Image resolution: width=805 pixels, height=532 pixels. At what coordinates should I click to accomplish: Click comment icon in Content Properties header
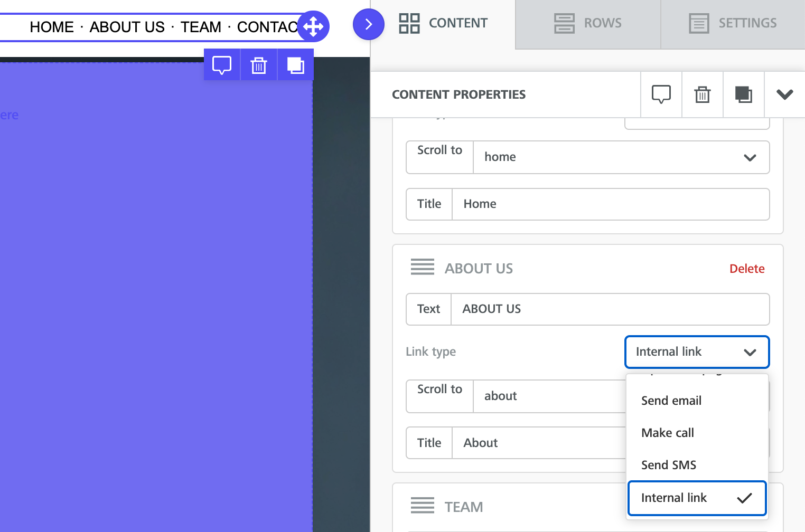point(661,94)
